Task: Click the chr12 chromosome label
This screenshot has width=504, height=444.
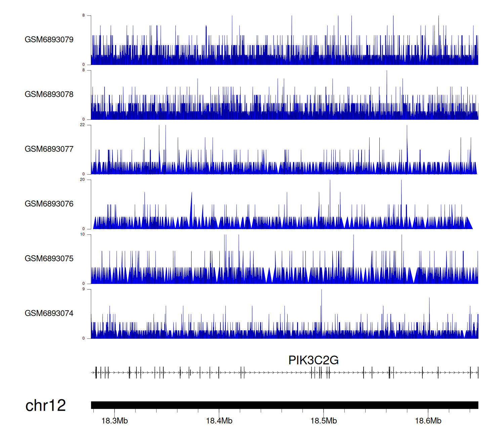Action: 45,405
